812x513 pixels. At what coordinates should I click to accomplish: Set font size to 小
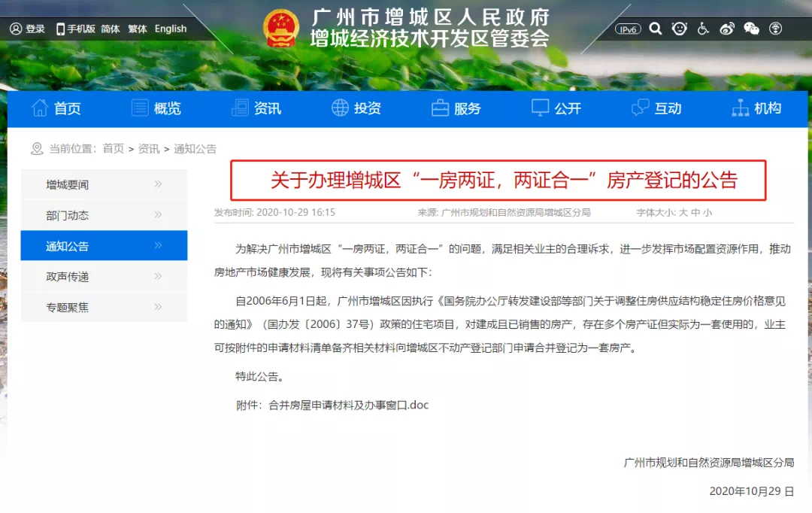coord(707,213)
